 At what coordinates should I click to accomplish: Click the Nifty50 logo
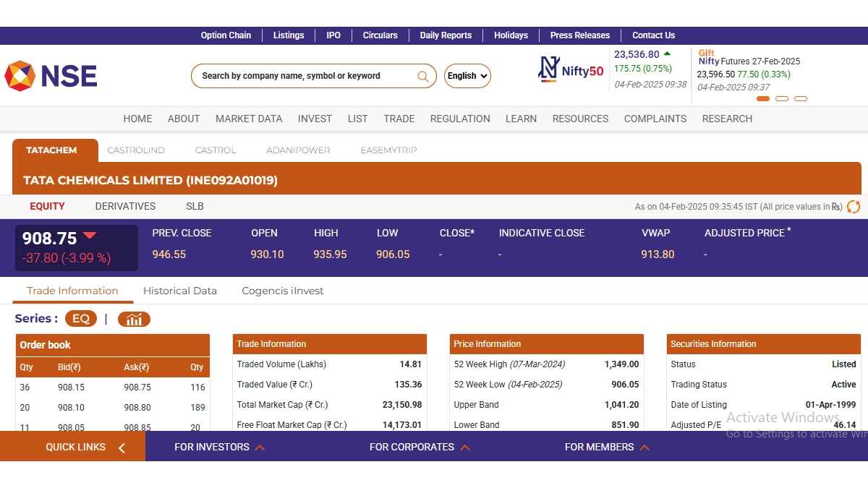571,70
